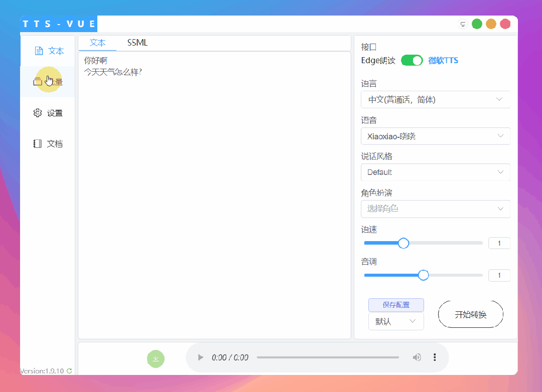Open the audio player more-options menu
The width and height of the screenshot is (542, 392).
(x=435, y=357)
